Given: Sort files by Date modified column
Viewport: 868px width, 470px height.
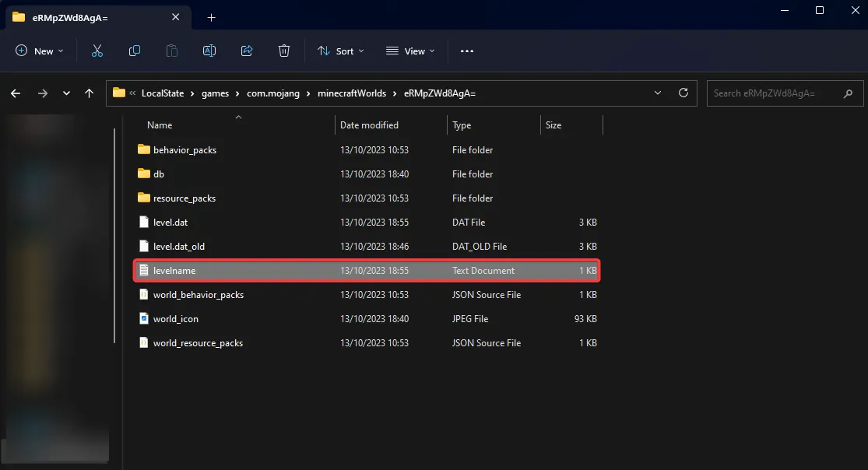Looking at the screenshot, I should click(x=369, y=125).
